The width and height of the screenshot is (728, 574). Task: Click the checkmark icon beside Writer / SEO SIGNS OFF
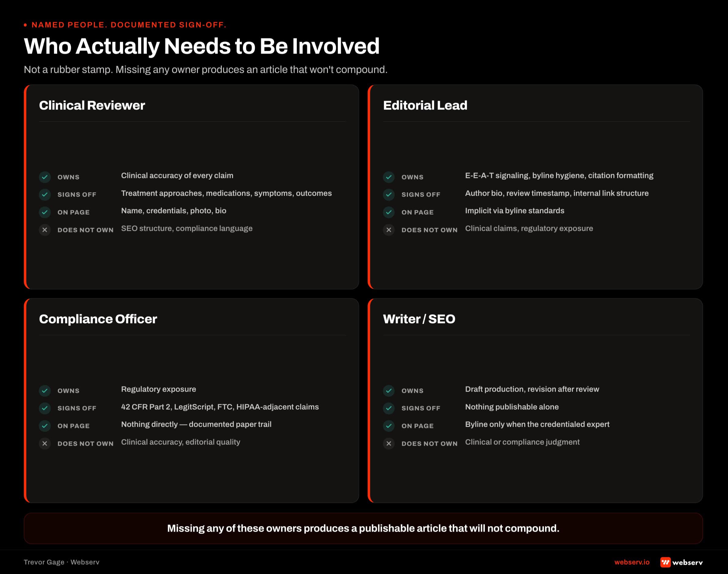pyautogui.click(x=389, y=408)
